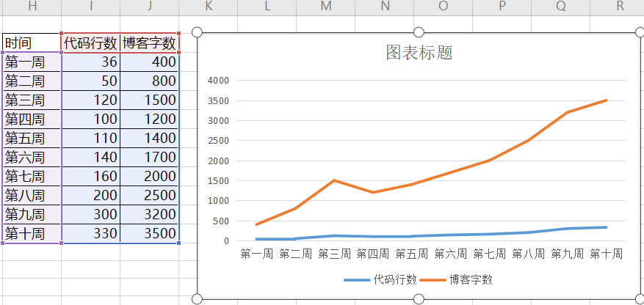Image resolution: width=644 pixels, height=305 pixels.
Task: Click the cell containing 36
Action: [91, 62]
